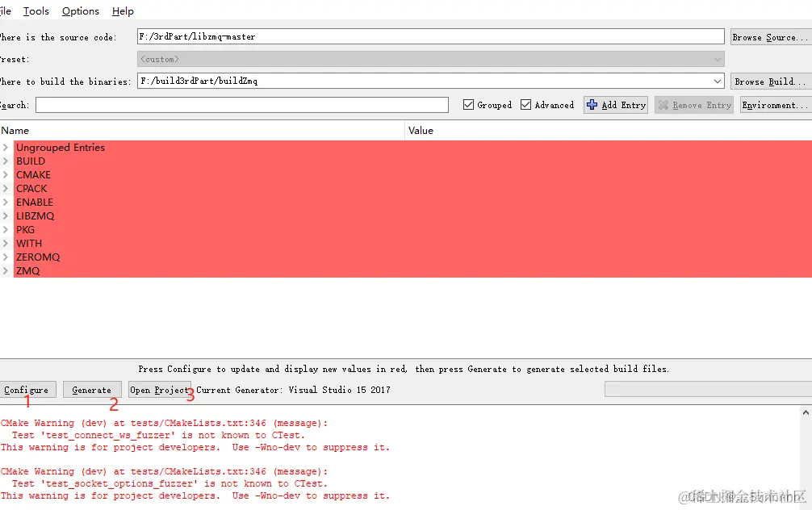The image size is (812, 510).
Task: Open the Environment settings button
Action: pos(776,105)
